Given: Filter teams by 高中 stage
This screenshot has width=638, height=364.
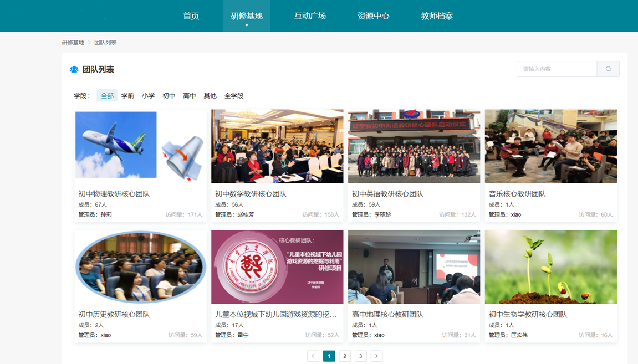Looking at the screenshot, I should [190, 96].
